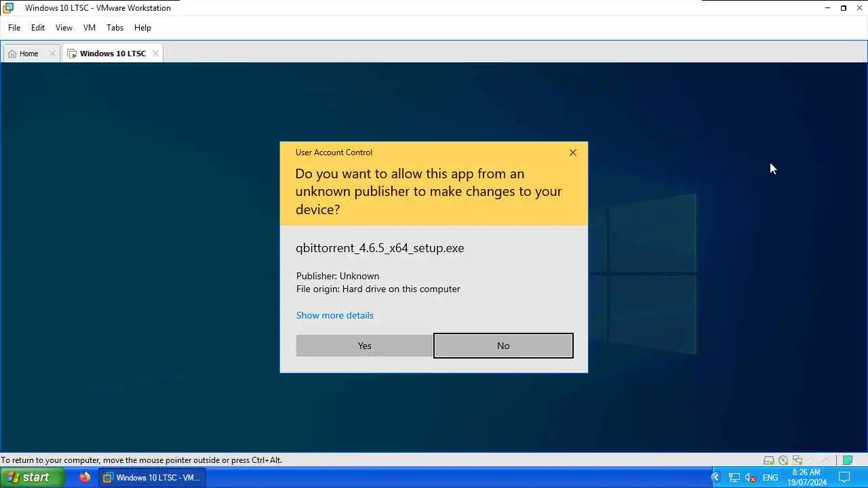Launch Firefox from the taskbar

pos(85,477)
